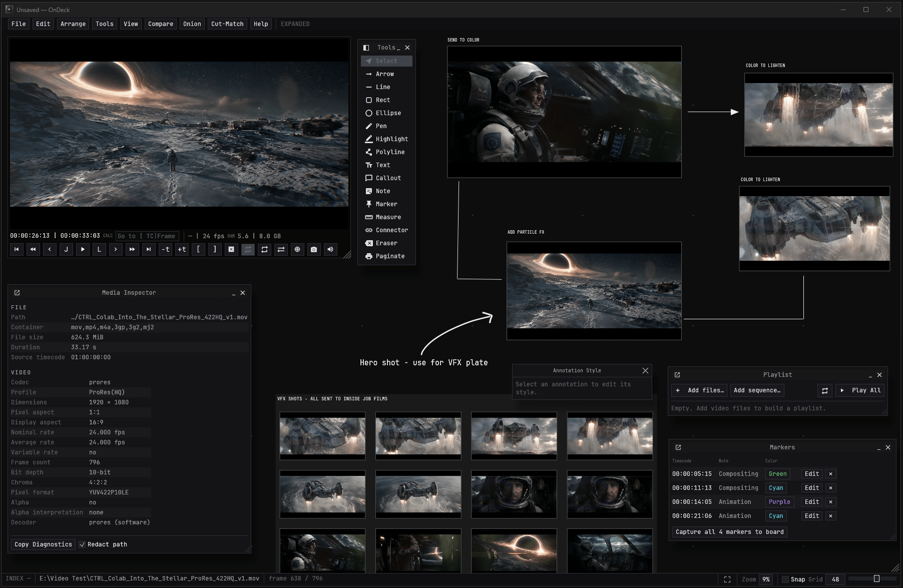Open the Onion menu

point(192,24)
